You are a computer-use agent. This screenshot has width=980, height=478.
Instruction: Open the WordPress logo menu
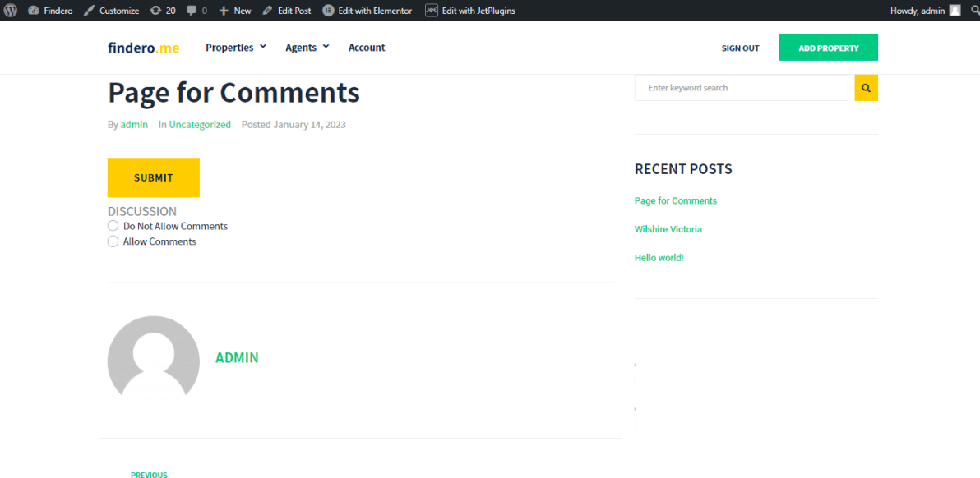[10, 10]
